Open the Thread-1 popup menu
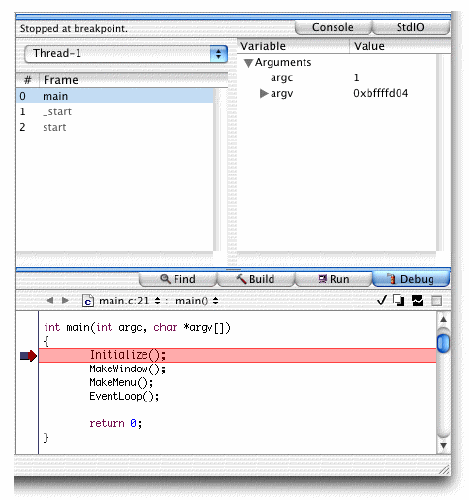This screenshot has height=500, width=469. (126, 54)
